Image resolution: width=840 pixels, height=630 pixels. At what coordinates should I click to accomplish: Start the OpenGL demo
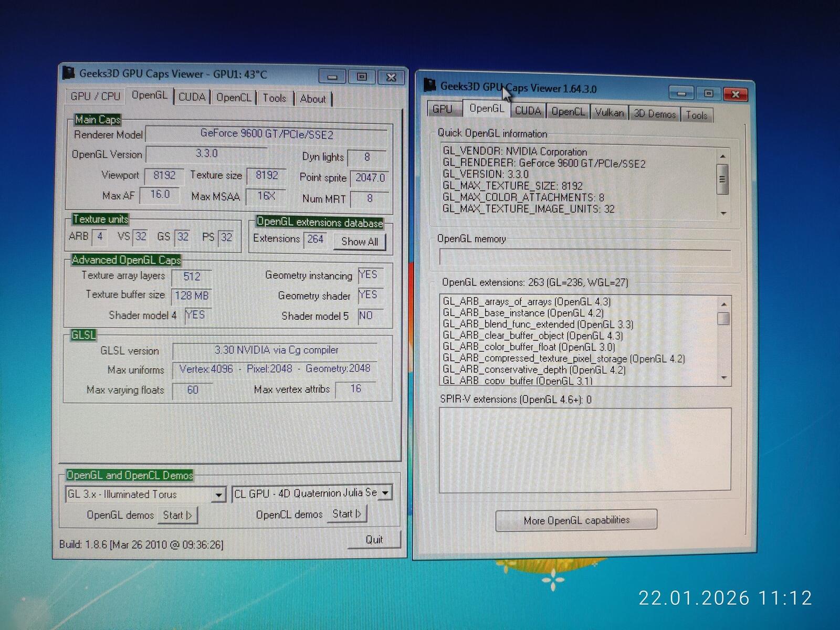pyautogui.click(x=177, y=515)
